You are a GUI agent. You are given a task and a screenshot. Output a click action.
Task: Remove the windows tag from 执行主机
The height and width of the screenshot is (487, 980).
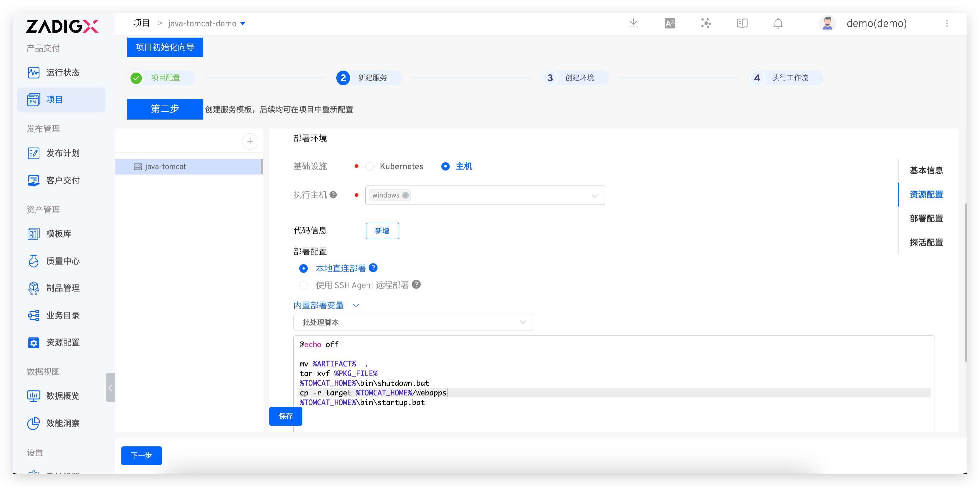[406, 196]
